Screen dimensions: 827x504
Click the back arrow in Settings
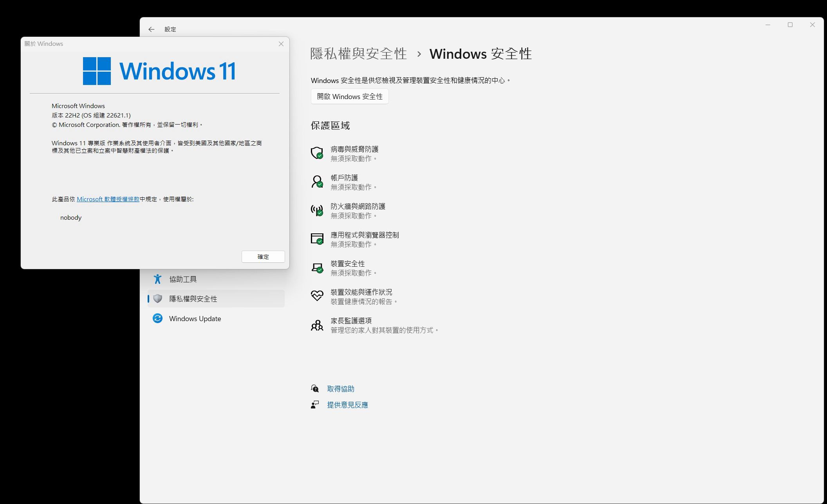tap(152, 29)
